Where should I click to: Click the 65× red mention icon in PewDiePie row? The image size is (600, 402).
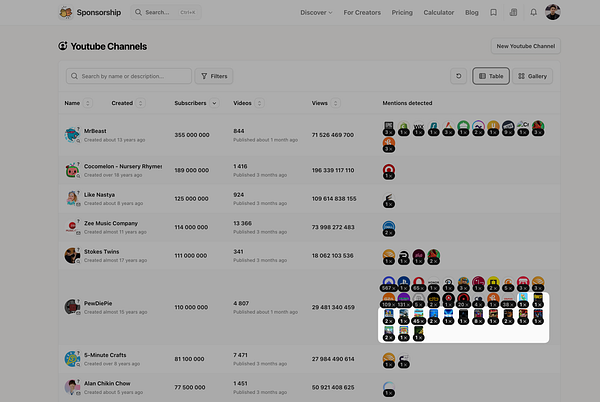(419, 284)
